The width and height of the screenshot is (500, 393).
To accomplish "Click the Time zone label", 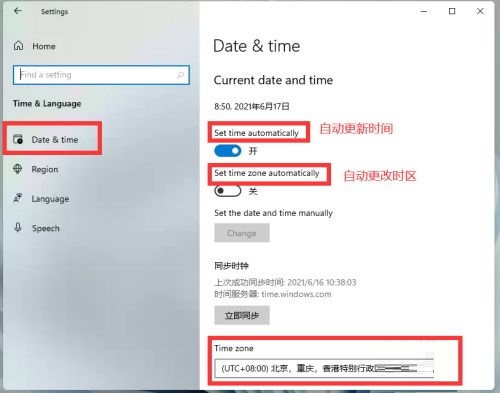I will pyautogui.click(x=234, y=348).
